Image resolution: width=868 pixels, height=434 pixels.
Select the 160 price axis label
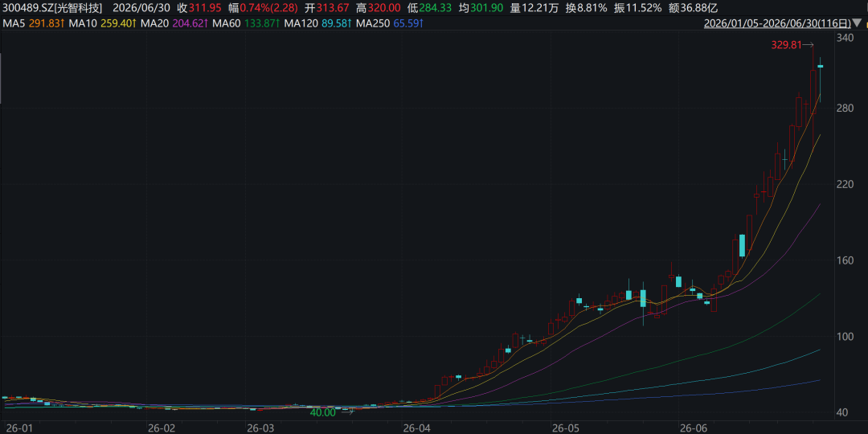(844, 260)
